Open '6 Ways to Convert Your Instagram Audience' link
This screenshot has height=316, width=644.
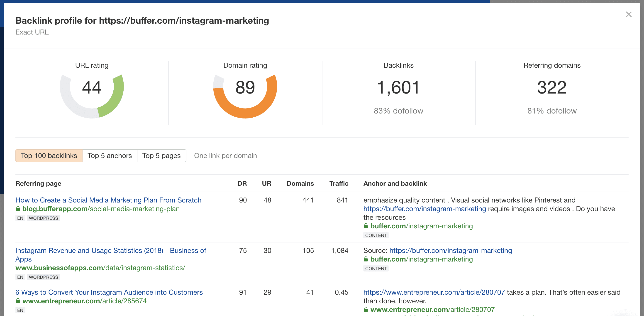coord(109,292)
